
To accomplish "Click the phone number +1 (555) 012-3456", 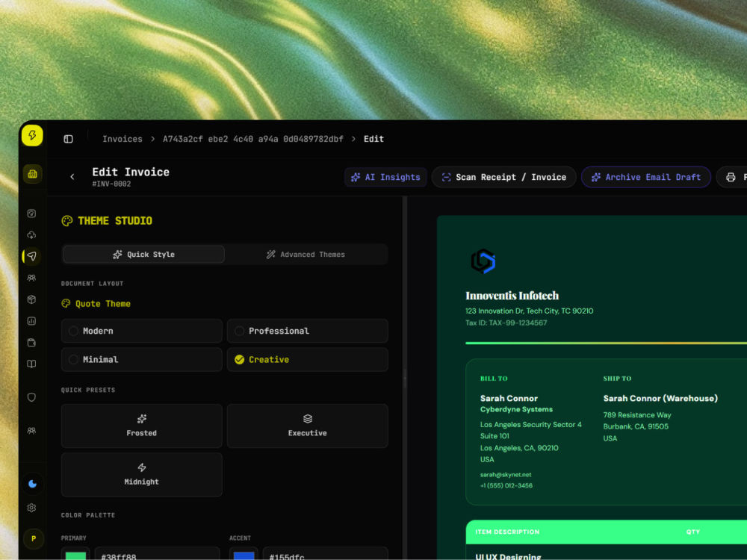I will pyautogui.click(x=506, y=486).
